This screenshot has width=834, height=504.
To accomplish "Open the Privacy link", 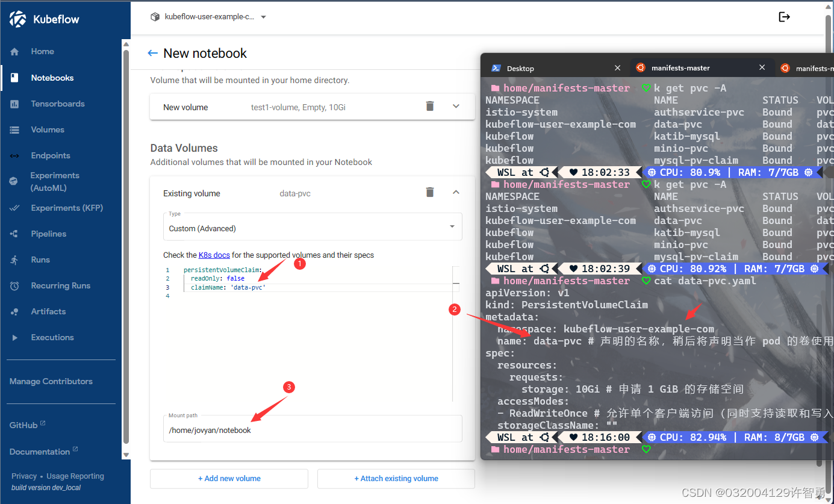I will (24, 476).
